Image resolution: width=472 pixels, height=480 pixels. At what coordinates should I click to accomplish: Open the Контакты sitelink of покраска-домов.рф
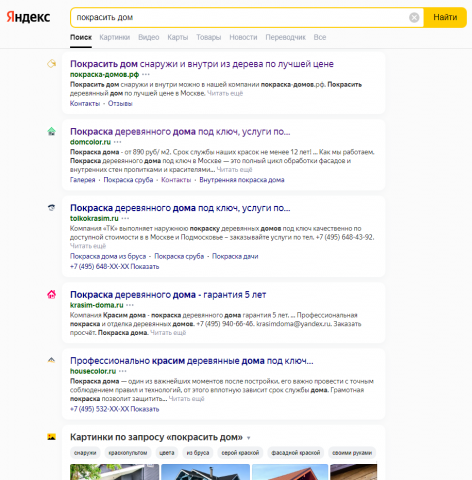click(x=85, y=104)
